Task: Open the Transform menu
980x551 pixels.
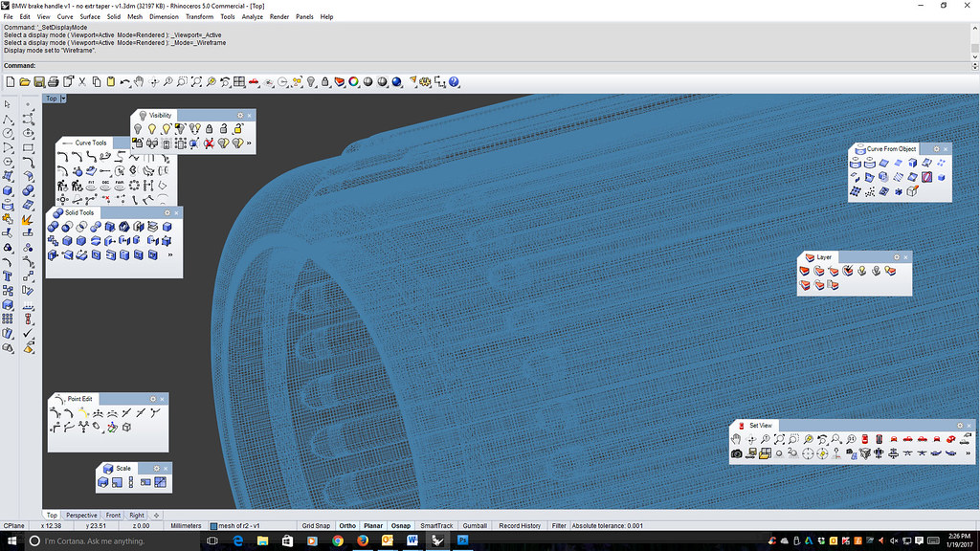Action: (x=199, y=17)
